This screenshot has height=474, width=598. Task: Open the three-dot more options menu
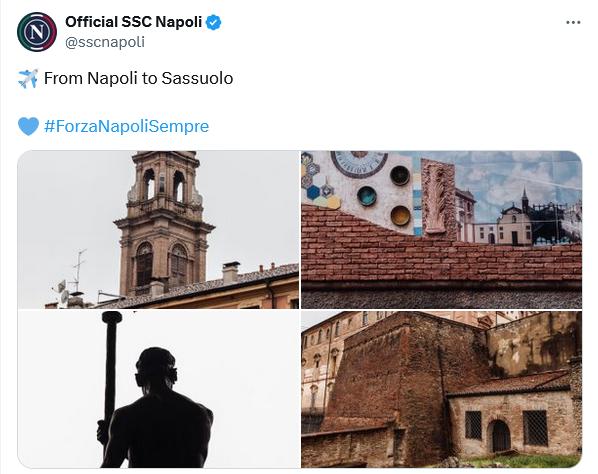click(573, 22)
